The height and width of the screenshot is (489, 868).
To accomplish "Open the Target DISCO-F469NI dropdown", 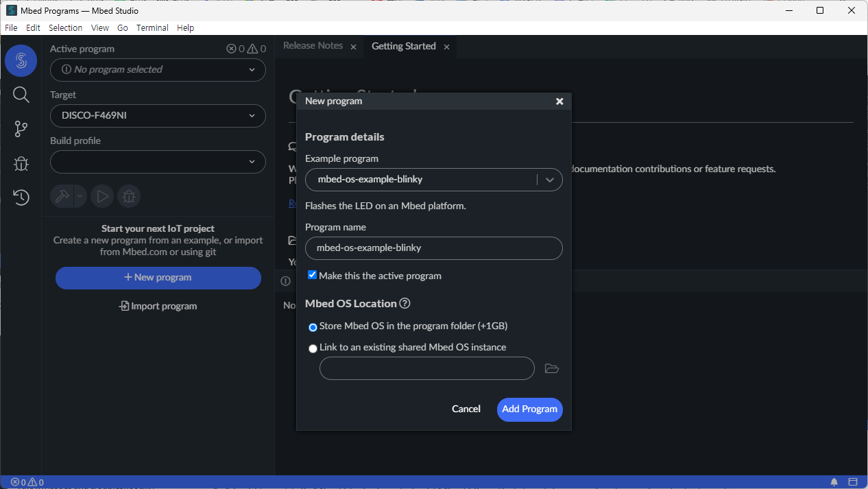I will (x=158, y=115).
